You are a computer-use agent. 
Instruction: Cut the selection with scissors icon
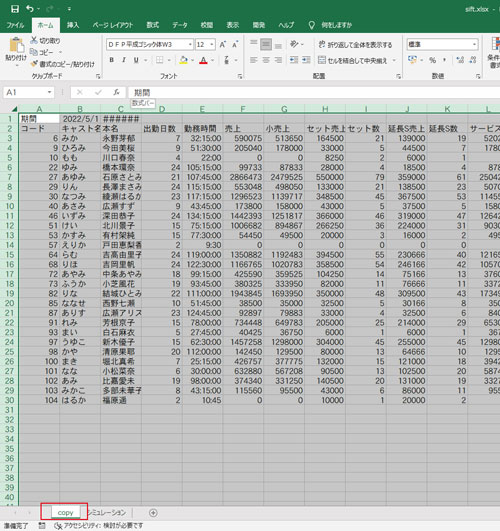click(34, 40)
